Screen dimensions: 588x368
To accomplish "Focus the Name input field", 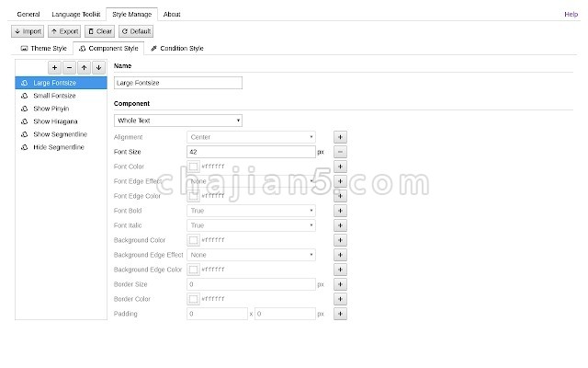I will 178,83.
